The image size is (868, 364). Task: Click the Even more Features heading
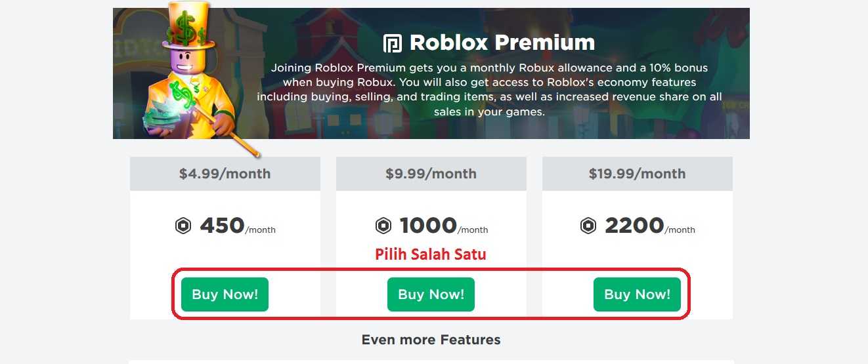pyautogui.click(x=431, y=340)
